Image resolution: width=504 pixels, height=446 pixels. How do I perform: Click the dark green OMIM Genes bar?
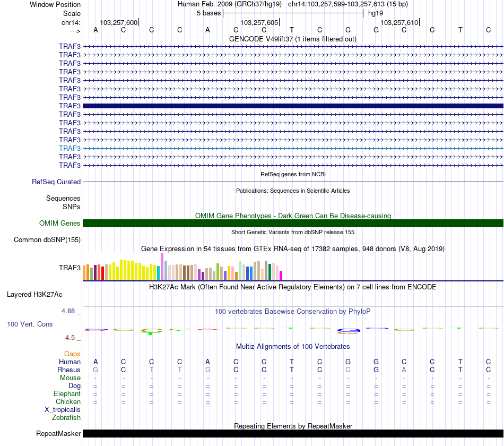point(293,224)
